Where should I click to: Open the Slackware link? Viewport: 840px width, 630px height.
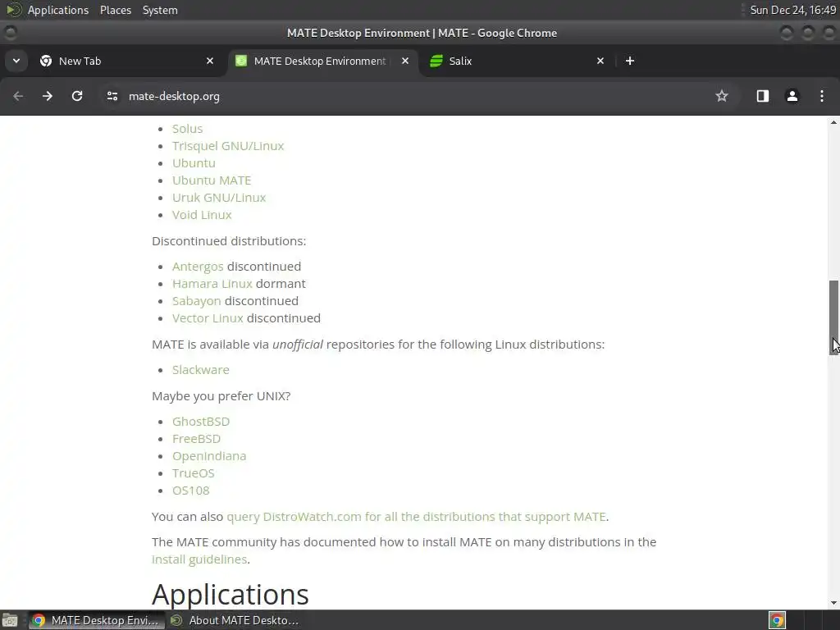pos(200,370)
